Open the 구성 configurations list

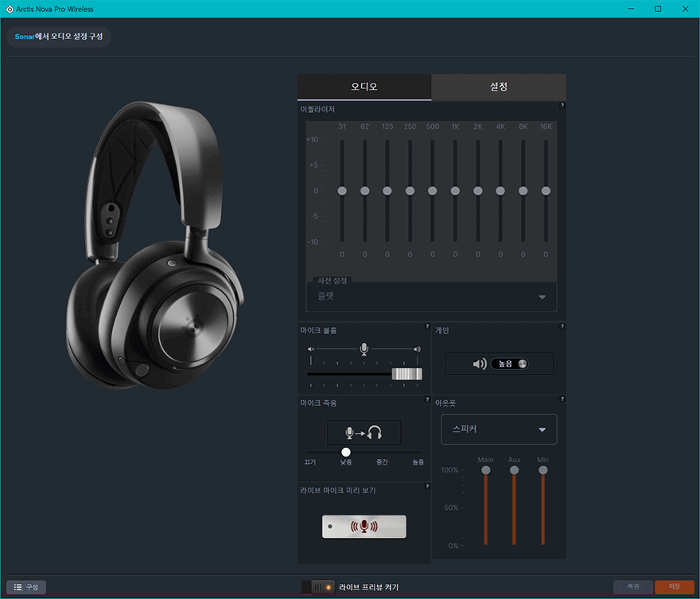click(27, 587)
